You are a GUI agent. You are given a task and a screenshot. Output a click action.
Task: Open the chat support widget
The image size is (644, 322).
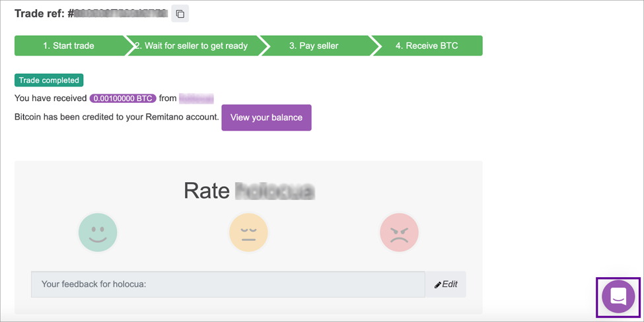click(x=618, y=296)
